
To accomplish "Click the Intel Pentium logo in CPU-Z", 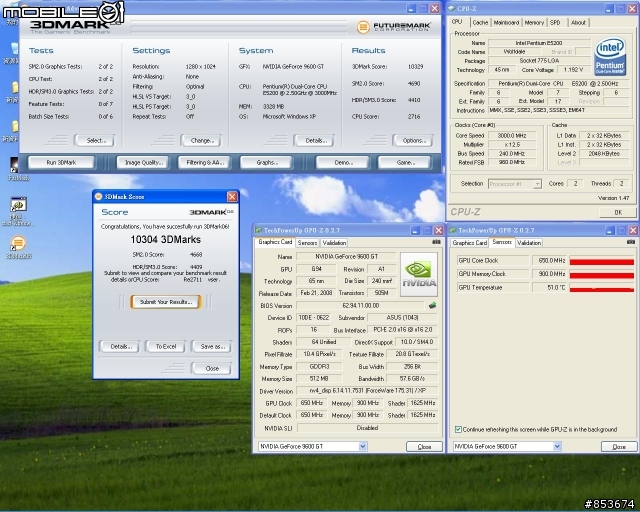I will [610, 56].
